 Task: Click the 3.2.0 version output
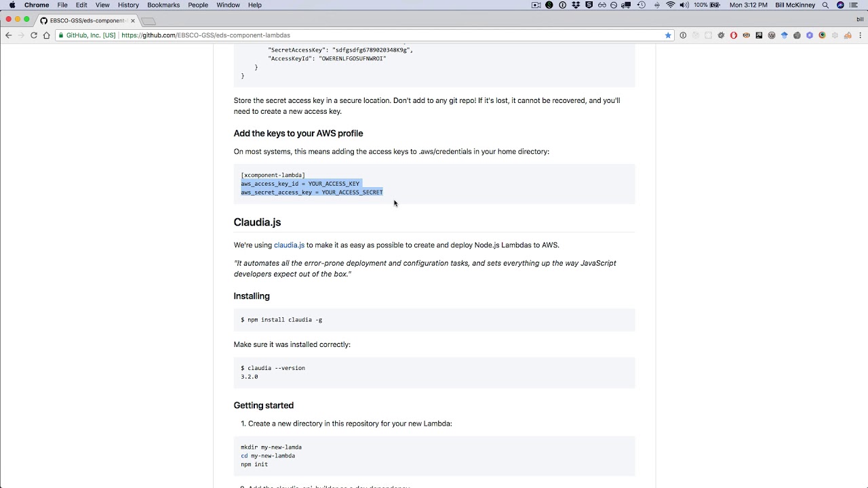click(250, 377)
